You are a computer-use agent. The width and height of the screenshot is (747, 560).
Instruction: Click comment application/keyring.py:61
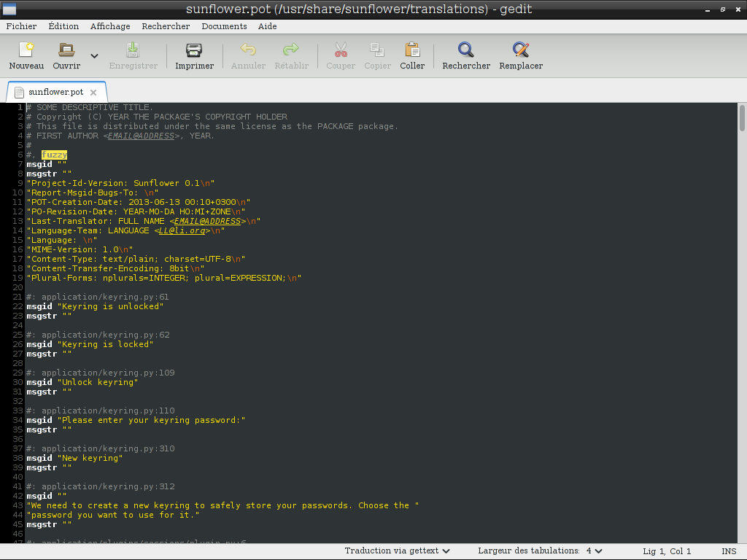98,297
